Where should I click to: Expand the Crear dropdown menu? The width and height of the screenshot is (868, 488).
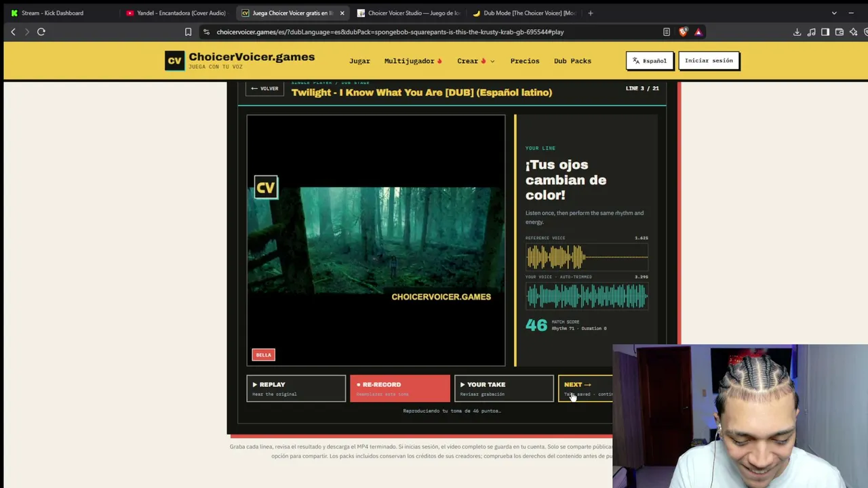coord(475,61)
